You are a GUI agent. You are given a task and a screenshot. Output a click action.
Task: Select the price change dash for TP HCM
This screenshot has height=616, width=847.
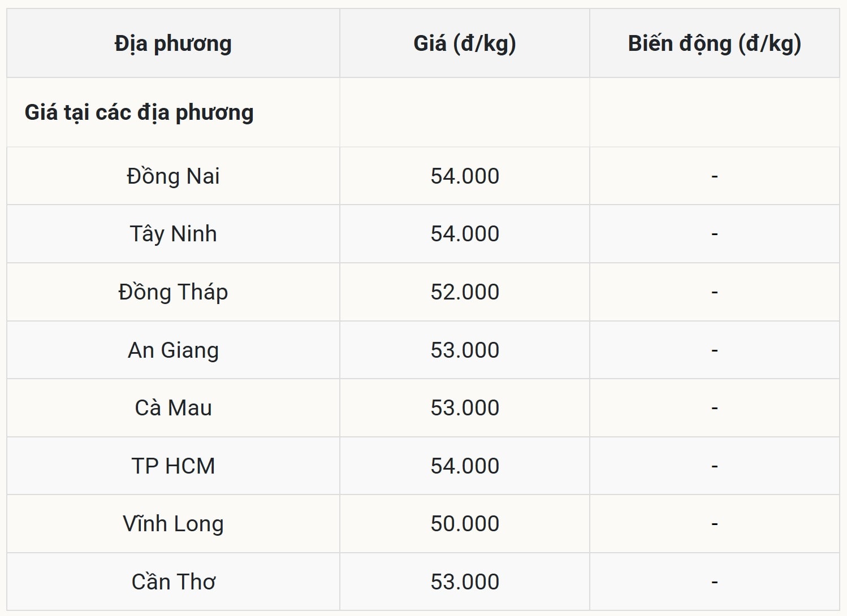click(714, 466)
